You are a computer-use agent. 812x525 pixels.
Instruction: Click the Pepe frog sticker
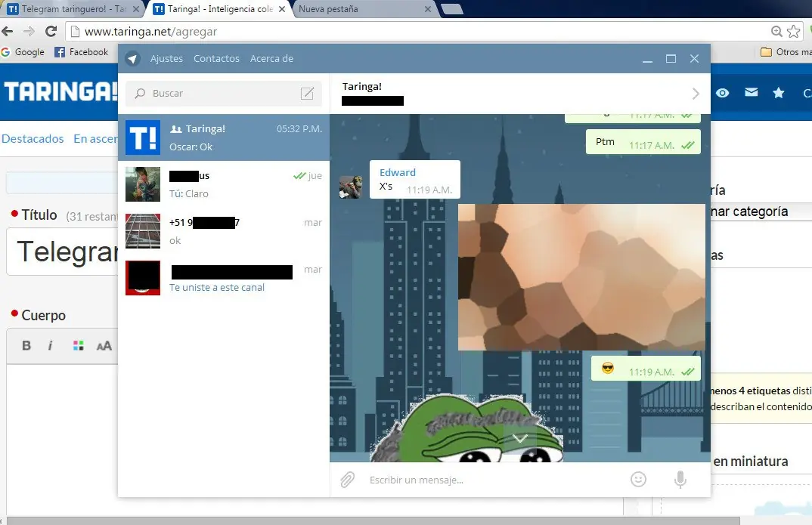(466, 428)
